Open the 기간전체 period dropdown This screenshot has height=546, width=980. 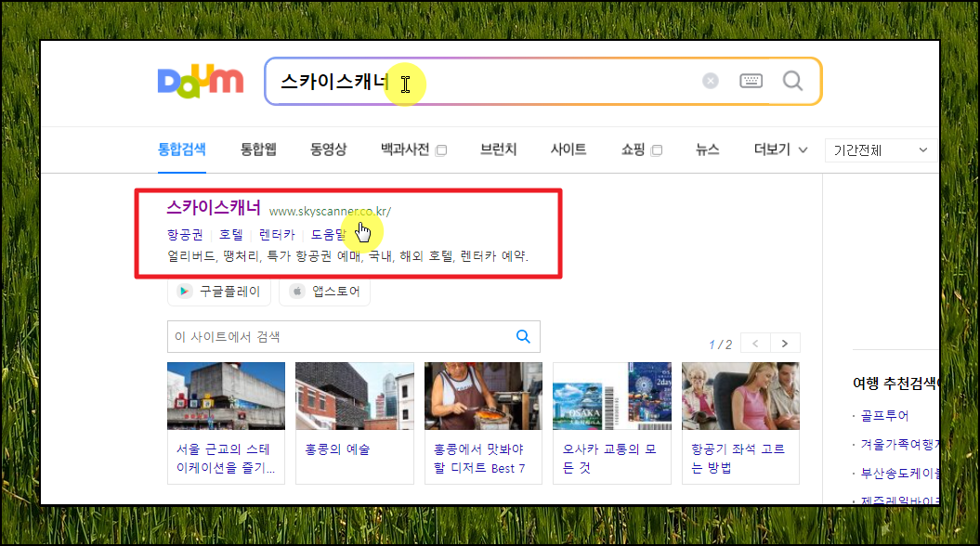coord(881,149)
